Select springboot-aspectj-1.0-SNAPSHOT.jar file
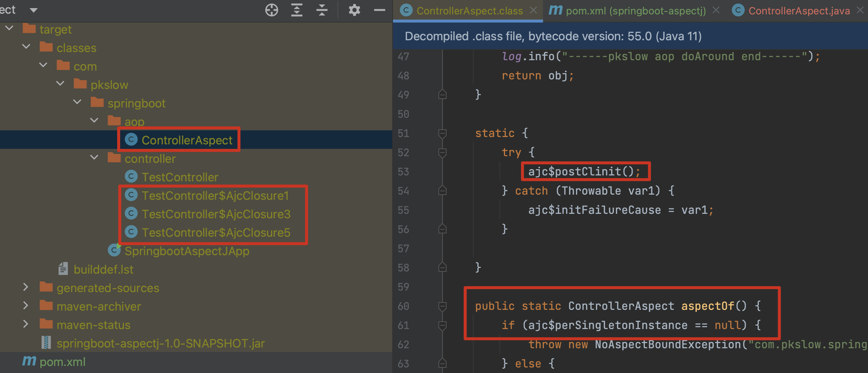Viewport: 868px width, 373px height. coord(160,343)
